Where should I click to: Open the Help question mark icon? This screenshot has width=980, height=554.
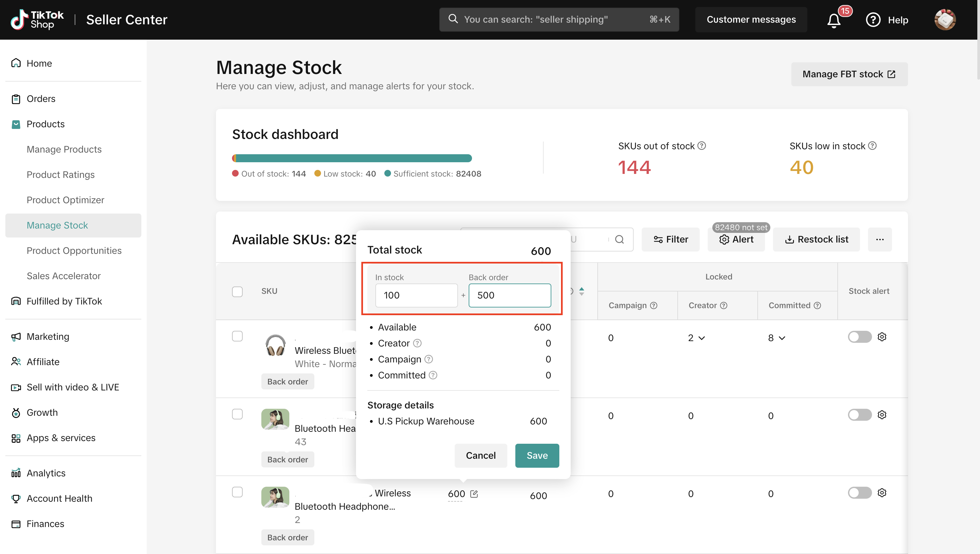tap(873, 20)
